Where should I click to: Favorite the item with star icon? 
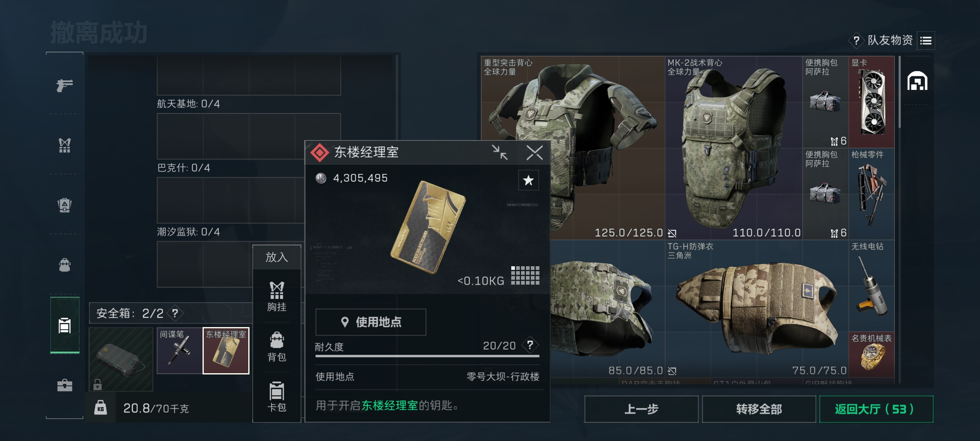coord(528,180)
